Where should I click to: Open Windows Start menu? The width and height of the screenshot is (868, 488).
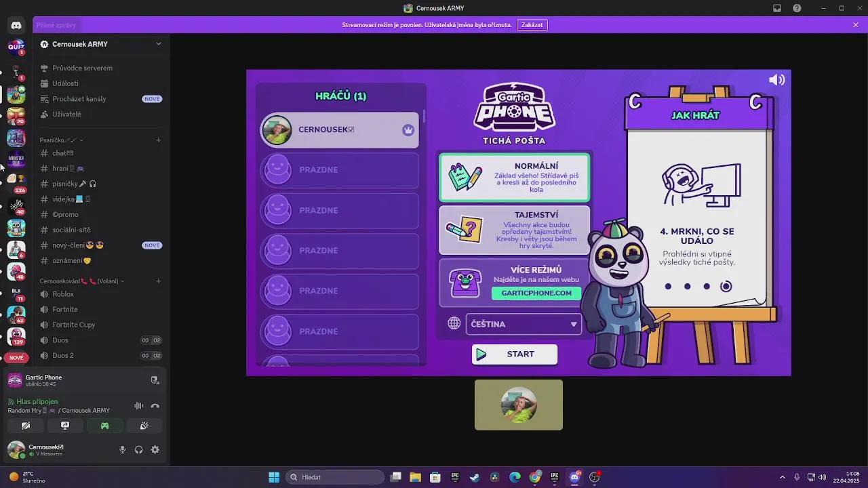pyautogui.click(x=274, y=477)
